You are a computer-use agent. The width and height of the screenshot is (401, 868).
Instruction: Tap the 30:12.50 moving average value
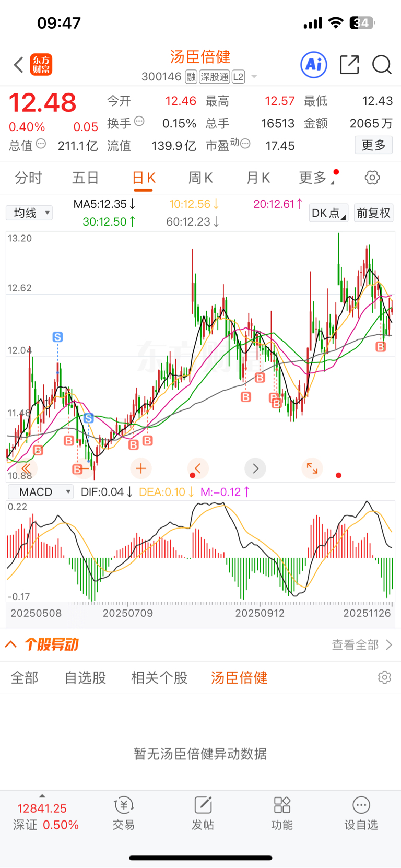pyautogui.click(x=109, y=221)
